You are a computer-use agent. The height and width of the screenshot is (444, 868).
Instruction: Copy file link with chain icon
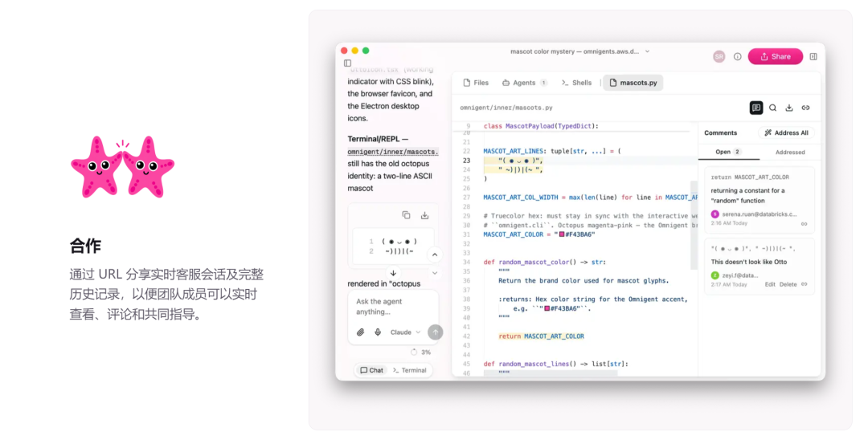[x=805, y=108]
